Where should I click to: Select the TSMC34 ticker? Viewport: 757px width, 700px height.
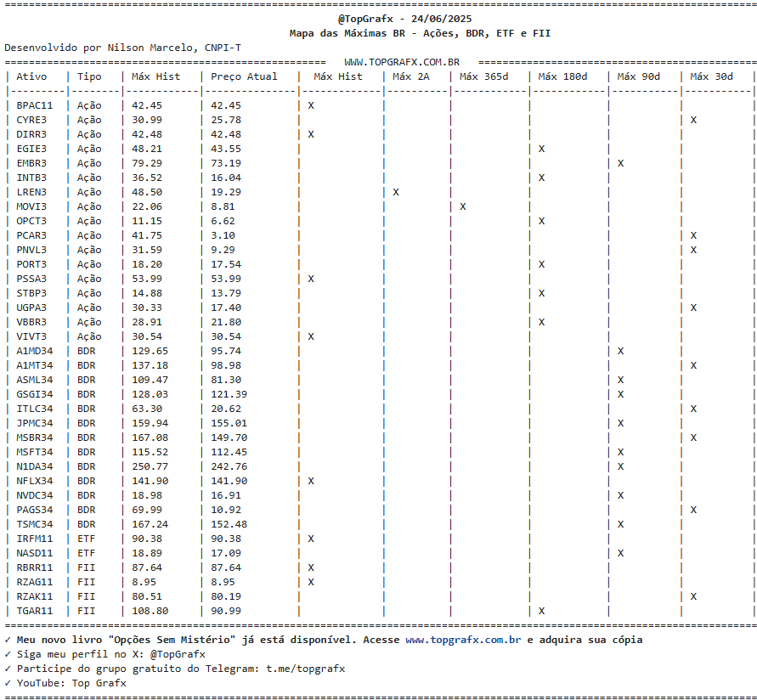(x=34, y=525)
